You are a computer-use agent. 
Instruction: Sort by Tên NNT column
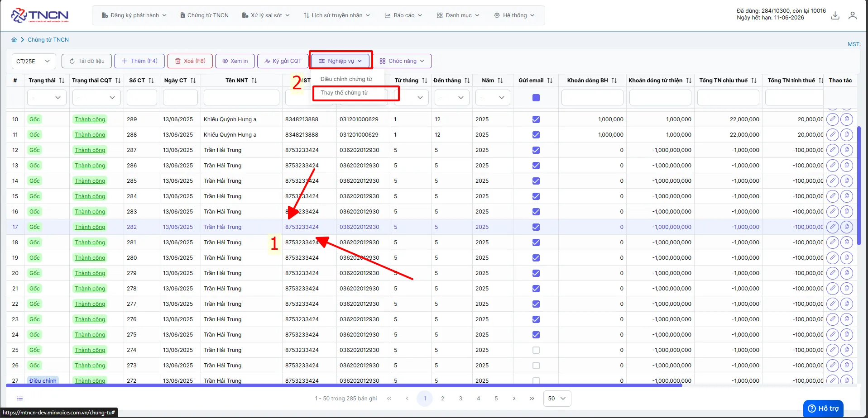tap(254, 81)
